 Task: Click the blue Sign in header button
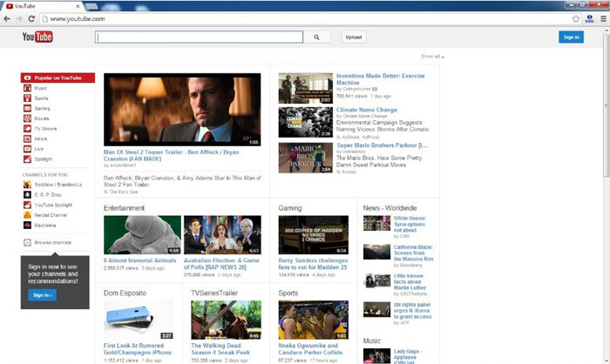click(571, 37)
